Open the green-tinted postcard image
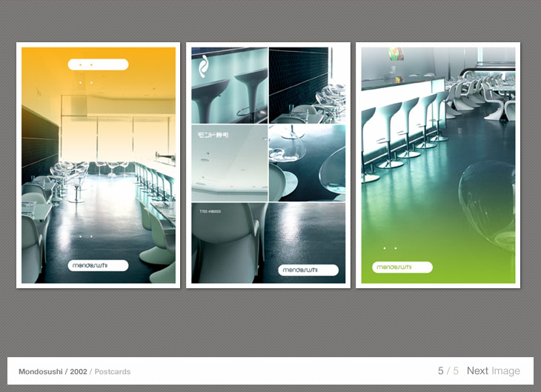Image resolution: width=541 pixels, height=392 pixels. [x=438, y=165]
